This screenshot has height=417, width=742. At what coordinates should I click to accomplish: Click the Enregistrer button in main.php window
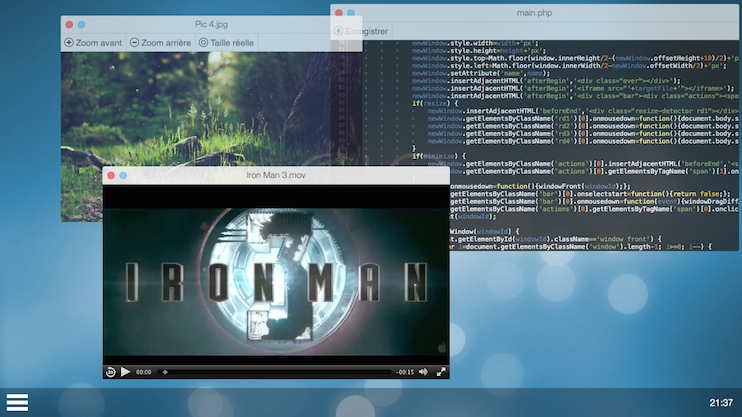tap(361, 31)
